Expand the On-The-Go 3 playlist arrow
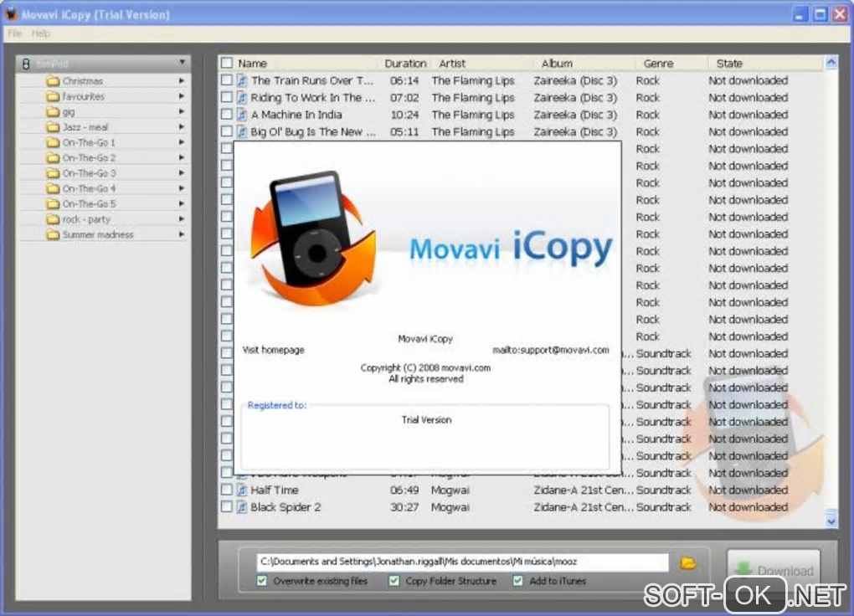This screenshot has width=854, height=616. (182, 172)
